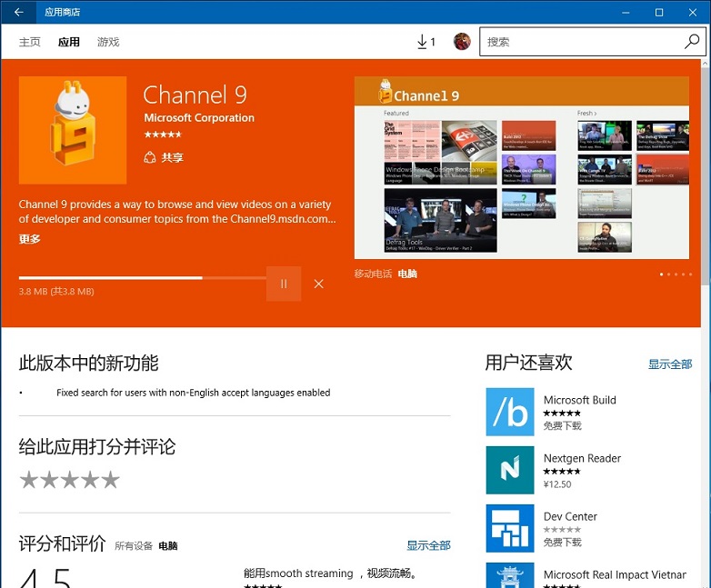711x588 pixels.
Task: Show 移动电话 screenshots
Action: coord(373,274)
